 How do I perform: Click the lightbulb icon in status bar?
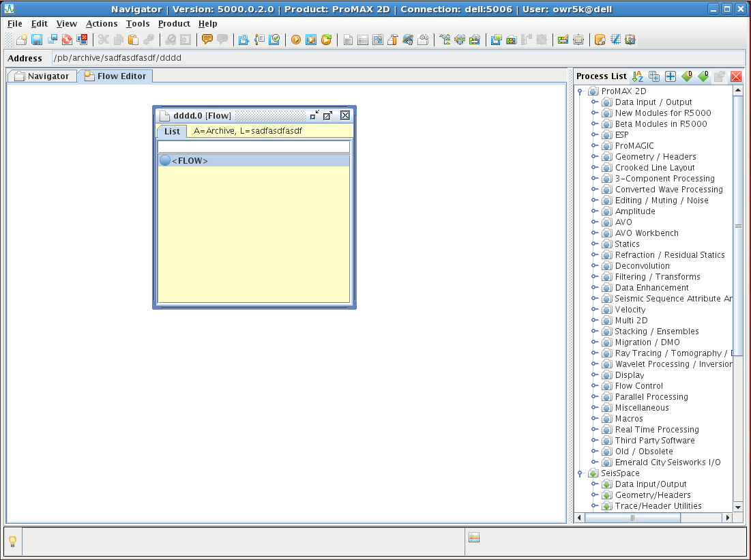coord(13,542)
